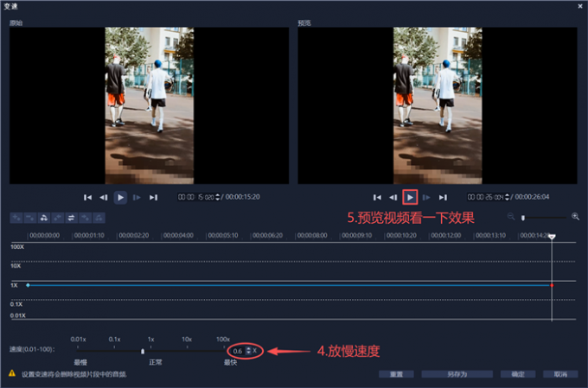Click the 0.1X speed axis label
The width and height of the screenshot is (588, 388).
click(x=16, y=304)
